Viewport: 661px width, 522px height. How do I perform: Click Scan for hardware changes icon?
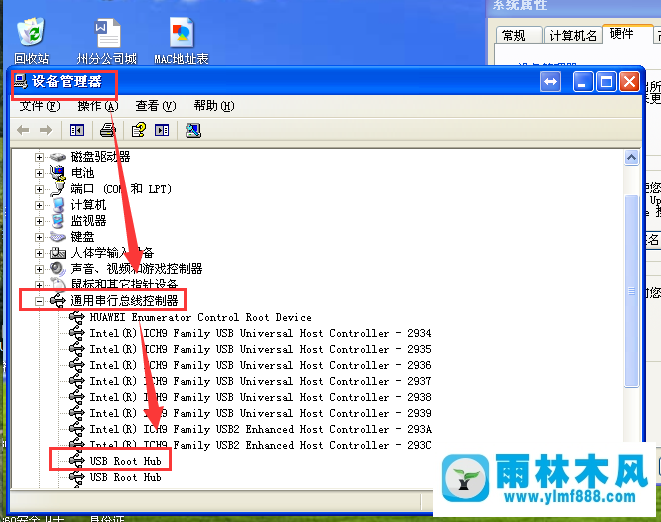click(x=193, y=130)
